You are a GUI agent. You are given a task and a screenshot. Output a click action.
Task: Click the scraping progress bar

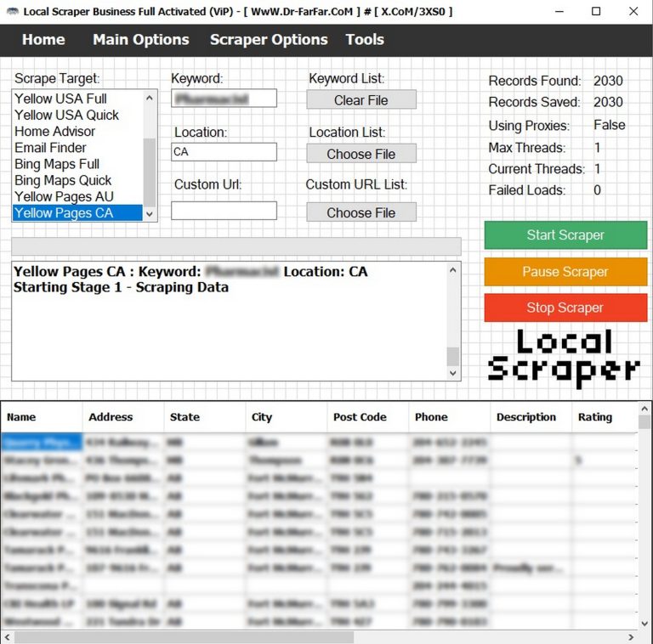click(236, 246)
